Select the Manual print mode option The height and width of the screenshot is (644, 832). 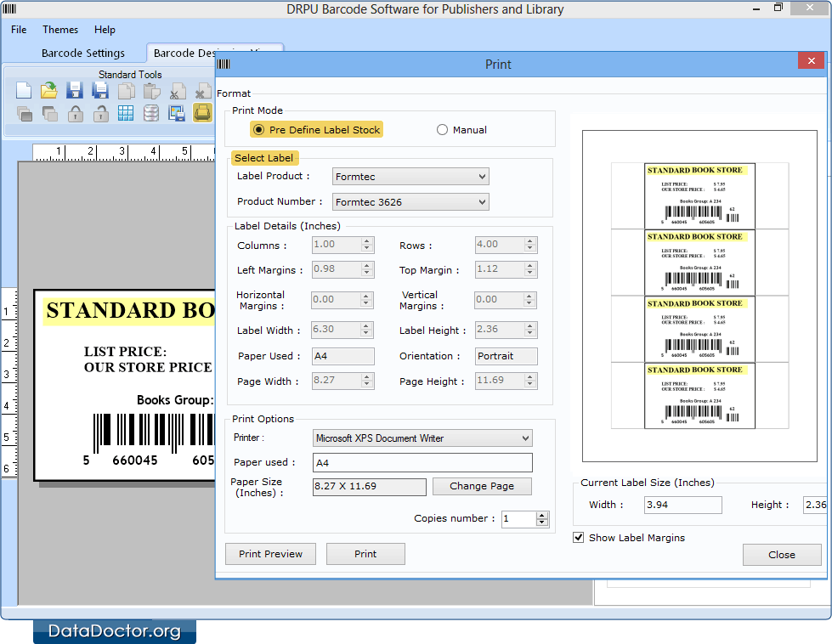[442, 130]
